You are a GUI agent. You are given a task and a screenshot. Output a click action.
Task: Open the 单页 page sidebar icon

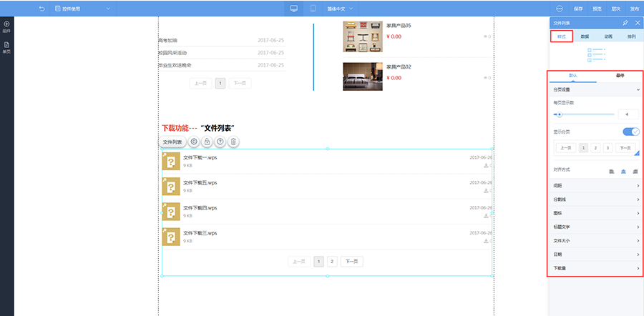[6, 48]
